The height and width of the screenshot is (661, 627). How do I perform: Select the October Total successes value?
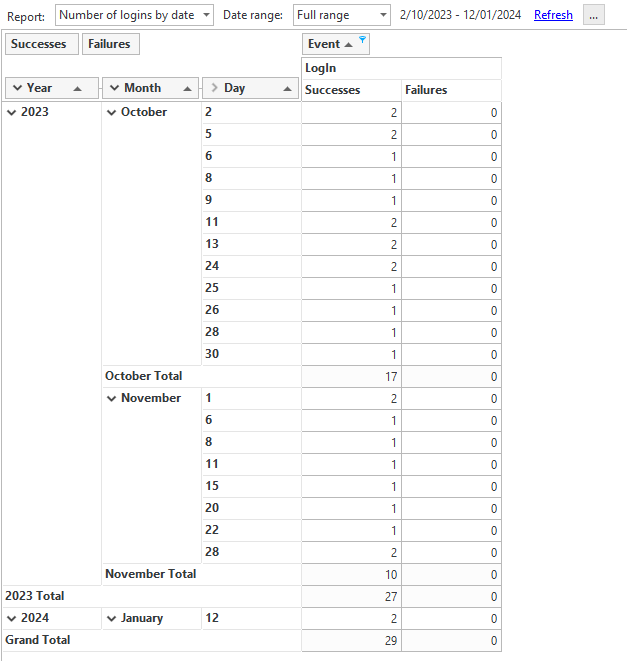point(351,376)
